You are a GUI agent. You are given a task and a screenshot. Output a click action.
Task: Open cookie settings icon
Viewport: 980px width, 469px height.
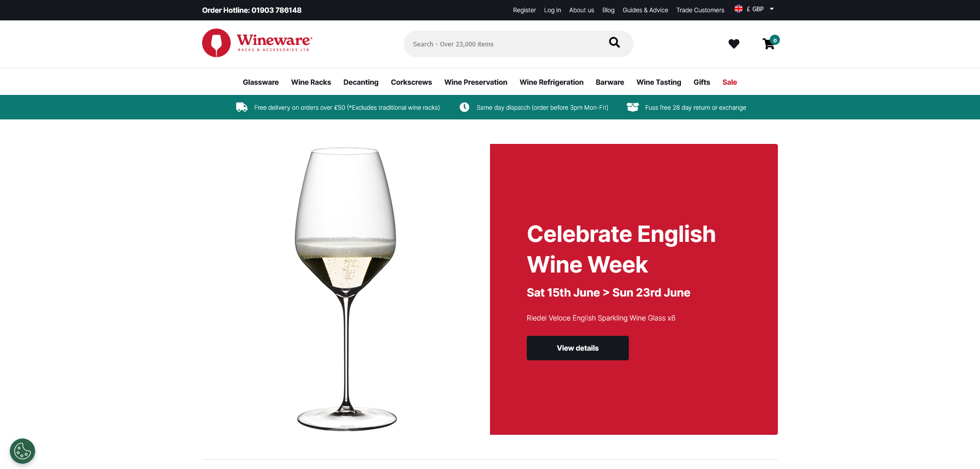click(22, 451)
